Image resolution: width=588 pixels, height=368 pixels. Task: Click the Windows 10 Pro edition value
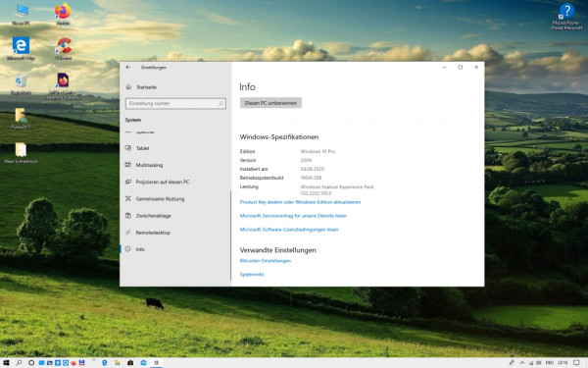[x=318, y=152]
